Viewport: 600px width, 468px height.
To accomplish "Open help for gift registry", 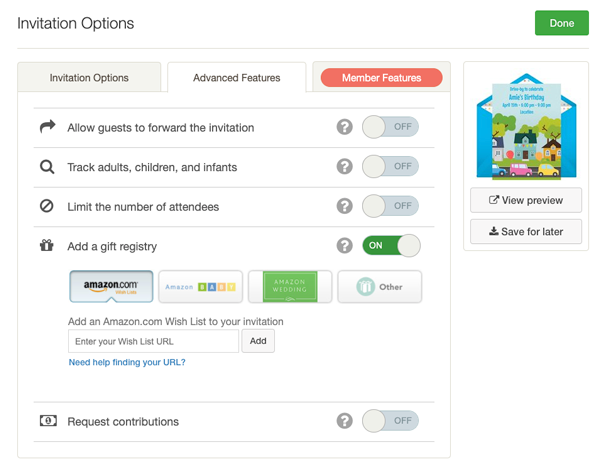I will pyautogui.click(x=344, y=245).
